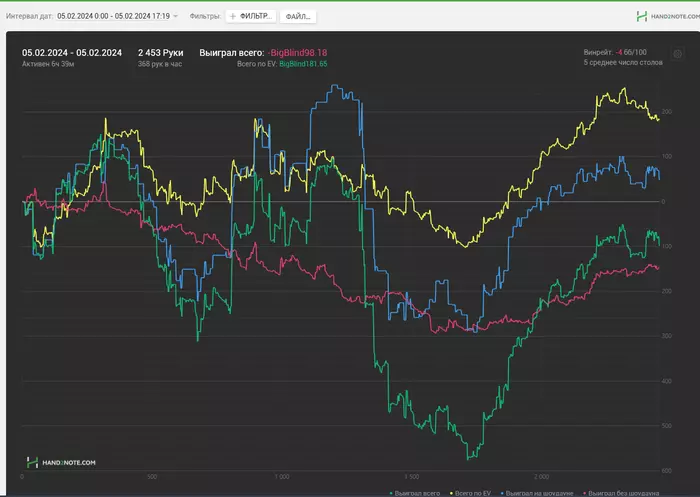This screenshot has width=700, height=497.
Task: Select the 2 453 Руки hands count
Action: [x=161, y=53]
